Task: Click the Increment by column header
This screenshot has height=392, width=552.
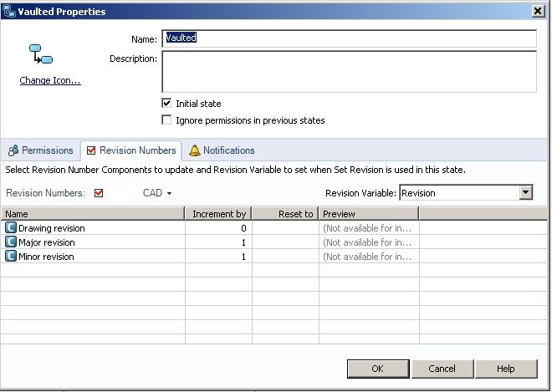Action: (218, 214)
